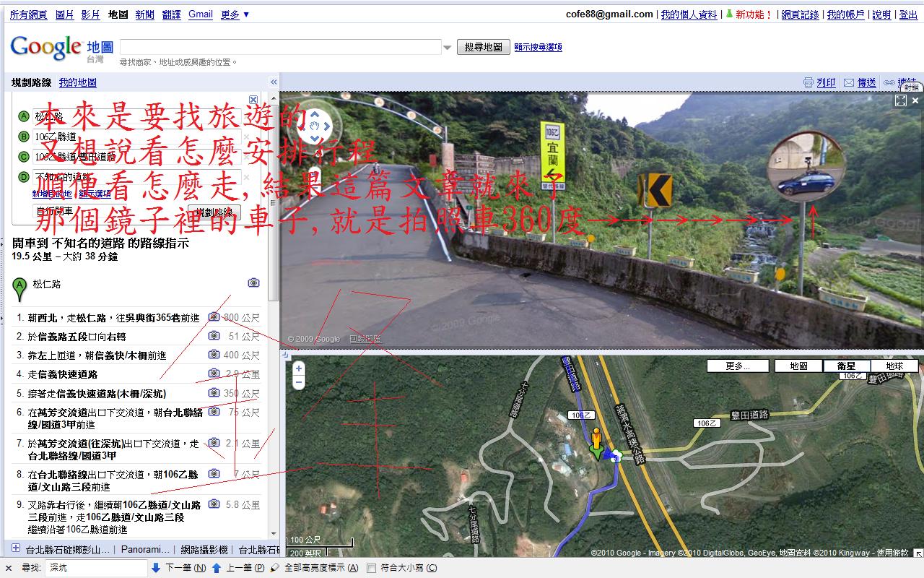Open 新聞 news link
This screenshot has width=924, height=578.
(x=144, y=14)
